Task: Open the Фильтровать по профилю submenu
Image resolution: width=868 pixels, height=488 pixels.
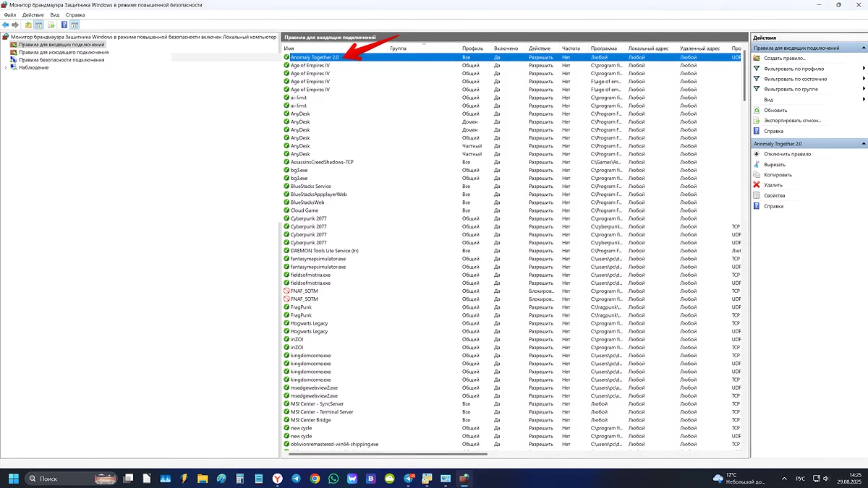Action: 793,69
